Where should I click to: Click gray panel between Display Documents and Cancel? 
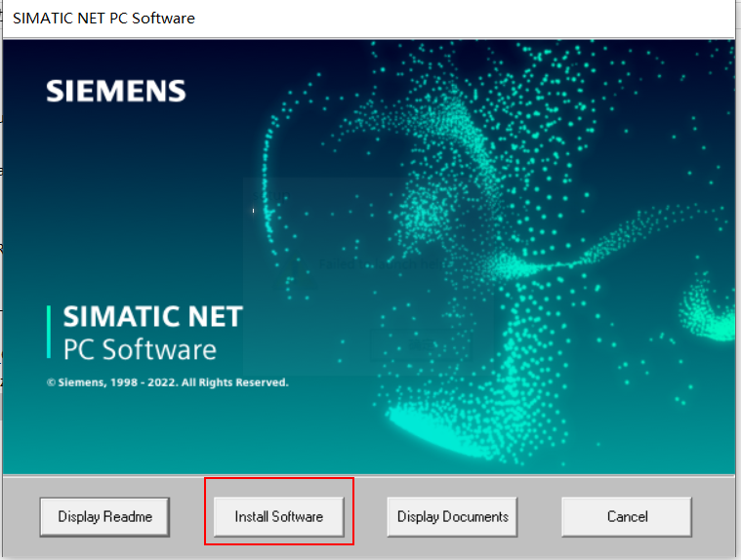(539, 516)
